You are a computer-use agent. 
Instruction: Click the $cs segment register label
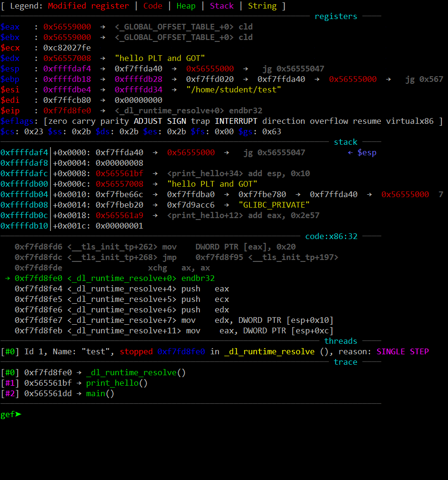click(x=7, y=131)
